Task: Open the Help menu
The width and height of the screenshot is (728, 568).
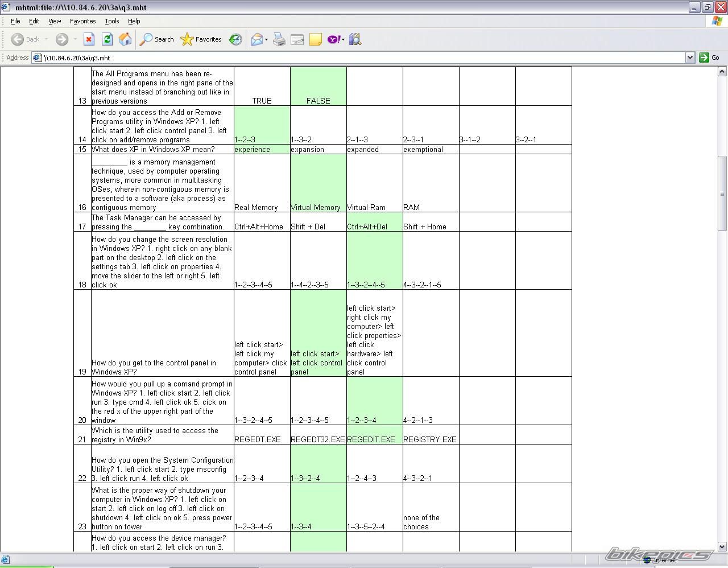Action: 134,21
